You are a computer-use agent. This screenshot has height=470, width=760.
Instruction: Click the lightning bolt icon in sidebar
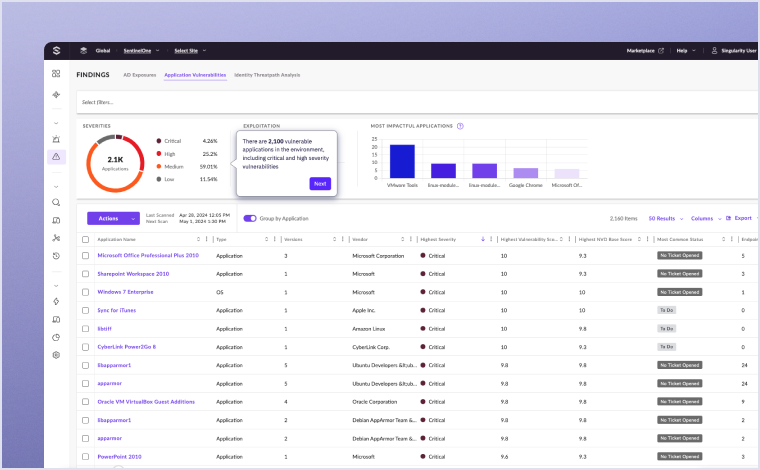click(56, 301)
